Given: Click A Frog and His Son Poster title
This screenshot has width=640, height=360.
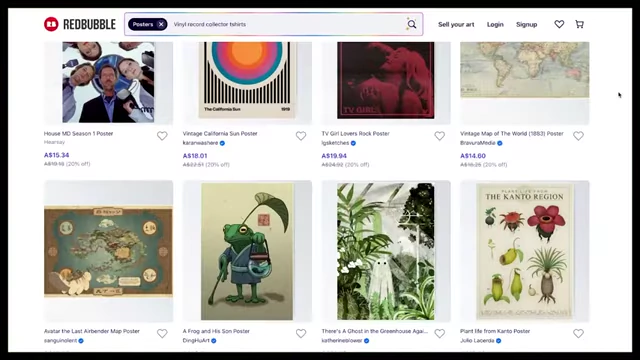Looking at the screenshot, I should click(216, 331).
